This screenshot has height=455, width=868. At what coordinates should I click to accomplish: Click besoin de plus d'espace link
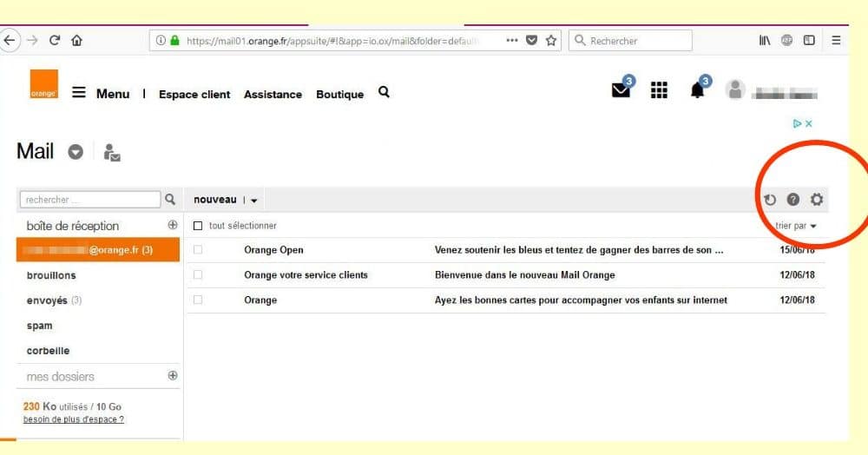(x=74, y=419)
